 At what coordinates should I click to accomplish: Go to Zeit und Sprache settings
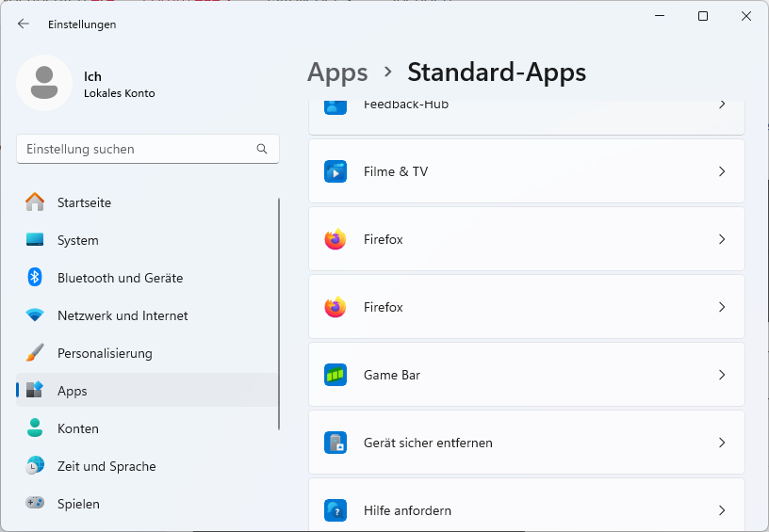[x=106, y=466]
